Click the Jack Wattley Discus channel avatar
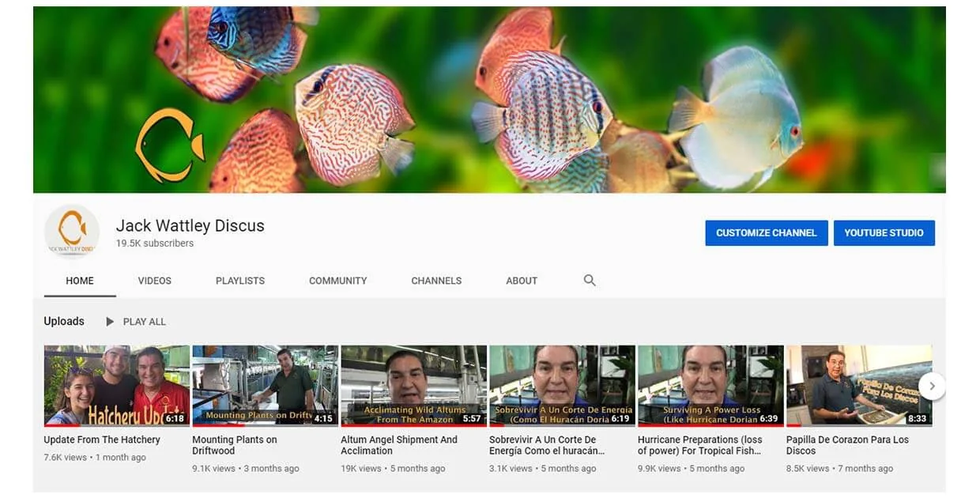The width and height of the screenshot is (980, 498). (x=72, y=232)
